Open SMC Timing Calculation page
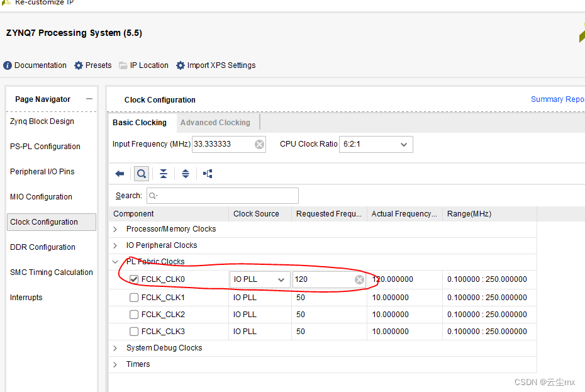The width and height of the screenshot is (585, 392). pos(52,272)
